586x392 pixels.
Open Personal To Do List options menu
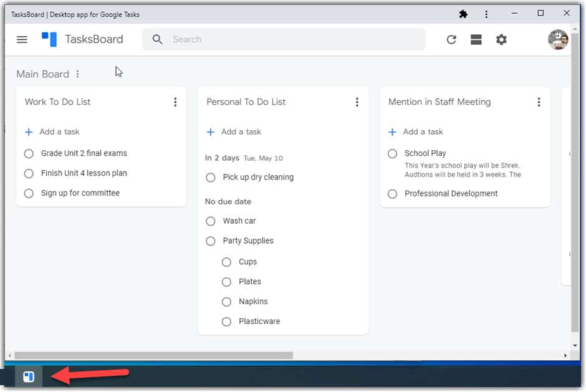357,102
